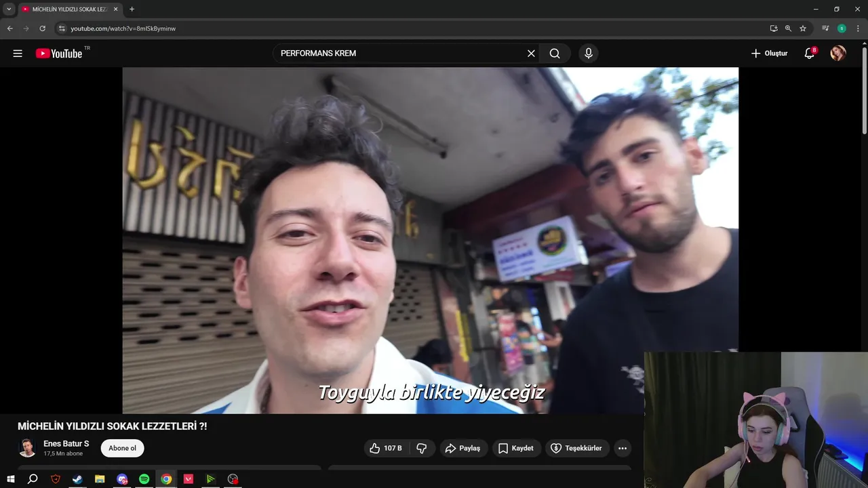
Task: Dislike the video
Action: coord(422,448)
